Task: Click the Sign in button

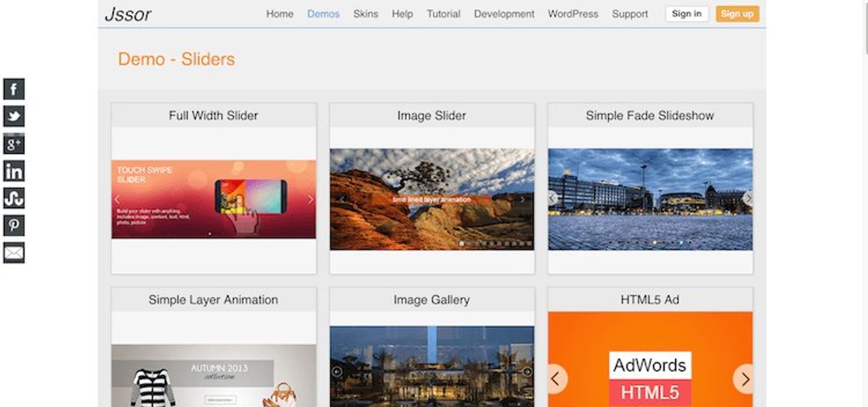Action: tap(687, 14)
